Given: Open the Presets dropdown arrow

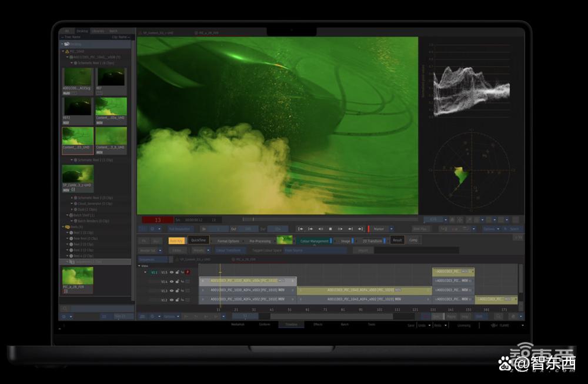Looking at the screenshot, I should [208, 250].
